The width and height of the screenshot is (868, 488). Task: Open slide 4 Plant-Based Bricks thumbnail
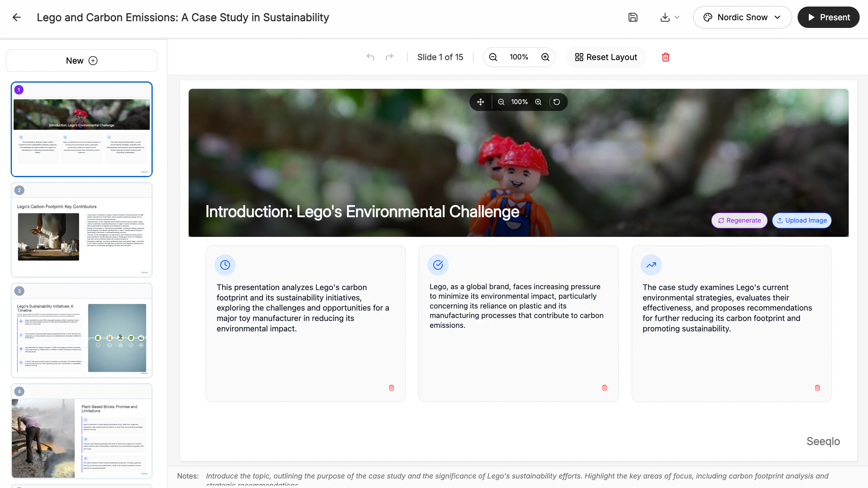coord(82,431)
